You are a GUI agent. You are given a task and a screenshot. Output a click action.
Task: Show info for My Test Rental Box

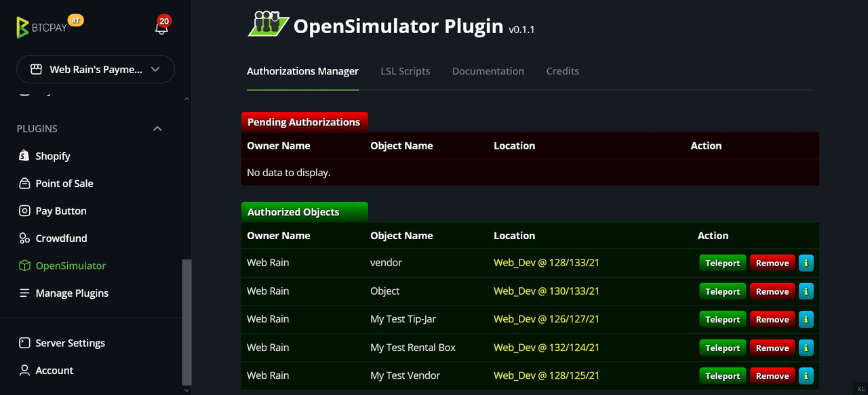(x=806, y=348)
